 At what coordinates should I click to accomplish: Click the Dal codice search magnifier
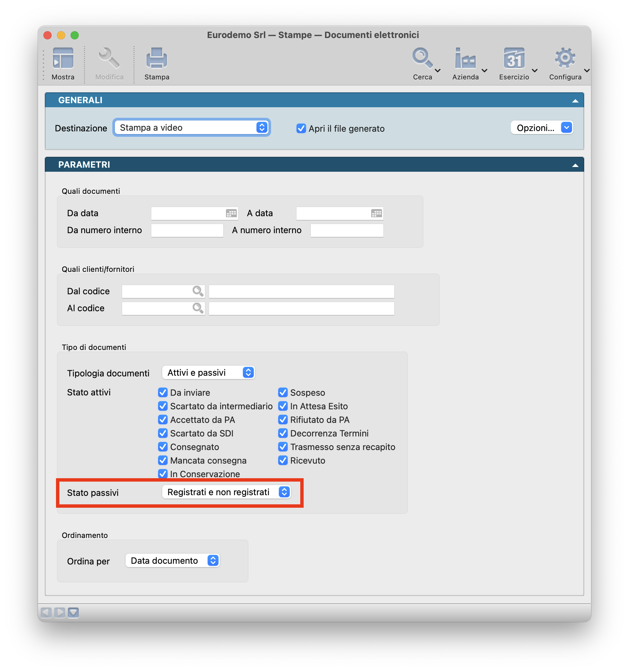[x=198, y=291]
